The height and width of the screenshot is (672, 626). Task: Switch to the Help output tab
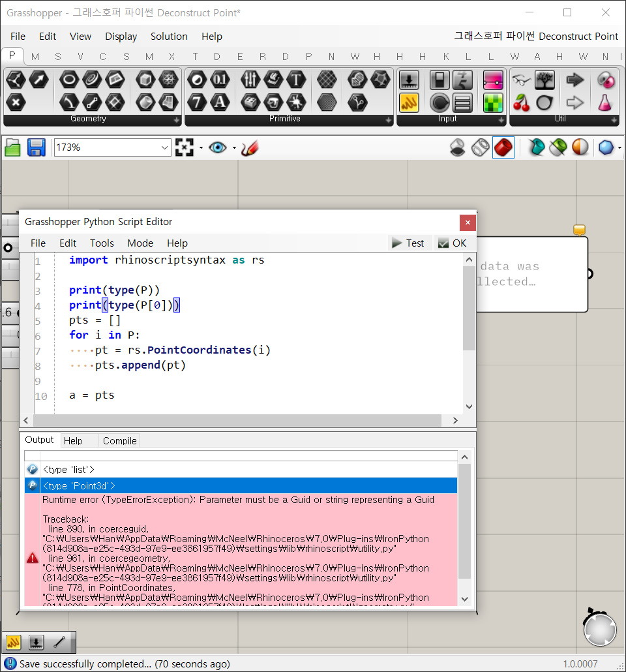73,440
